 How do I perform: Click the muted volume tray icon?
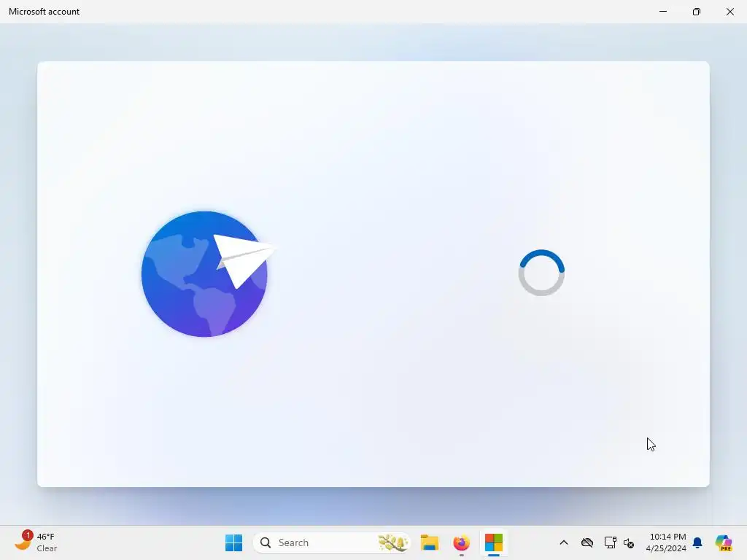[x=629, y=542]
